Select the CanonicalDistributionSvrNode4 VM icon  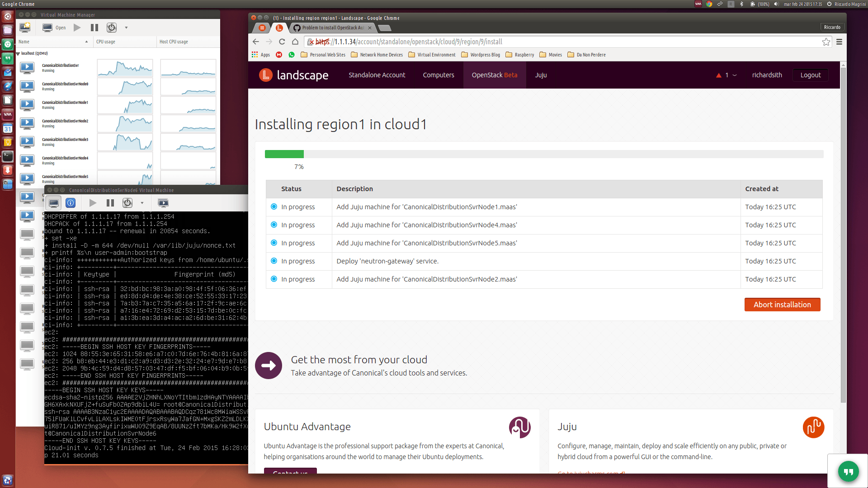(x=27, y=160)
